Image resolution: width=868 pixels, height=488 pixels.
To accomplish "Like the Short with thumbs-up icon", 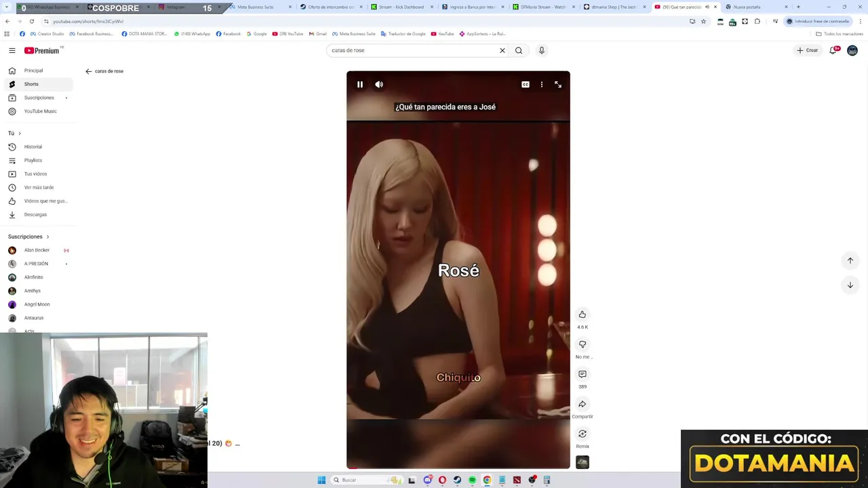I will 582,314.
